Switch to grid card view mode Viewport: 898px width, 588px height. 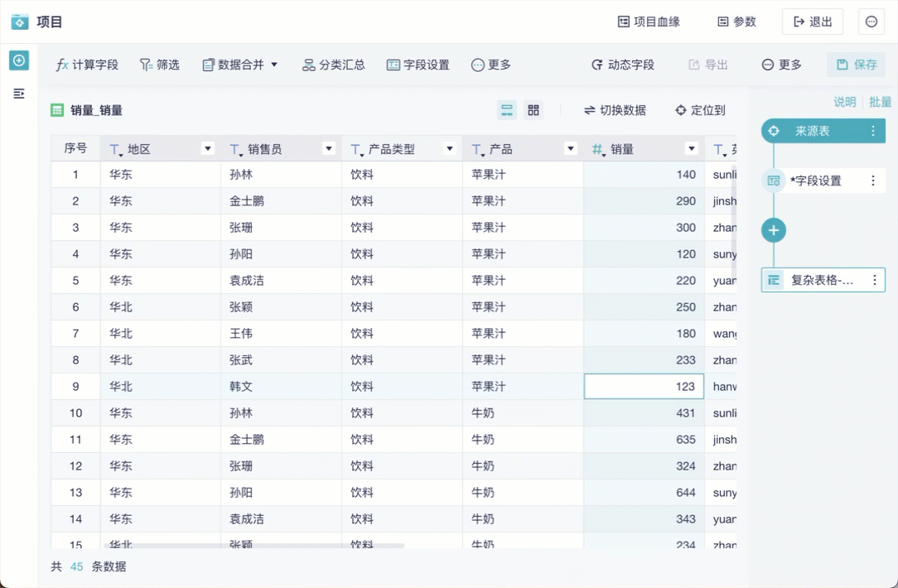coord(533,110)
